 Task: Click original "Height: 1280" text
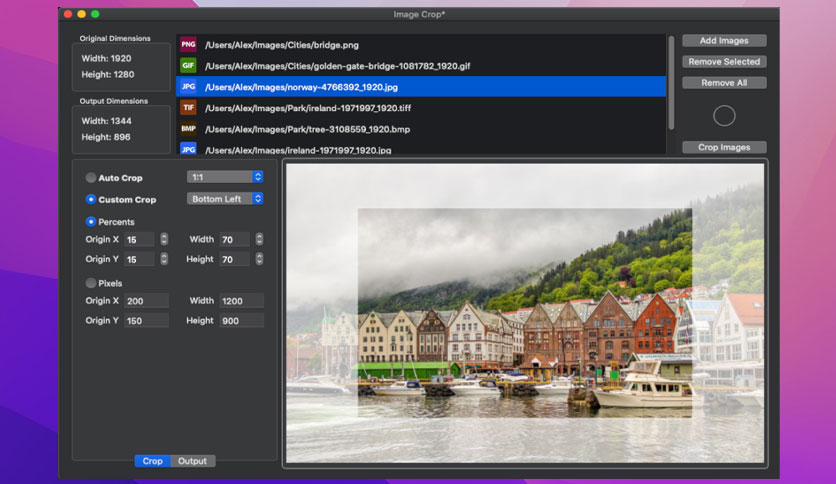tap(108, 74)
